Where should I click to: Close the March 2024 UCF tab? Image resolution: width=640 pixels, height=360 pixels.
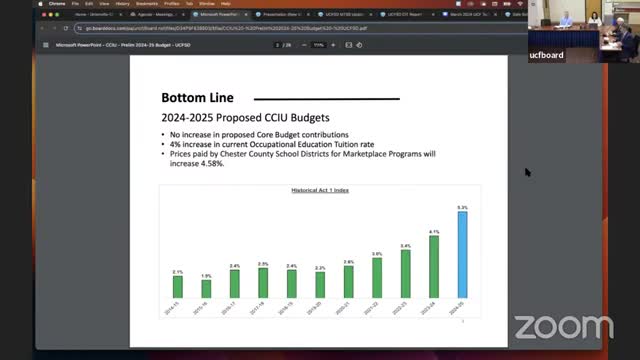[495, 14]
